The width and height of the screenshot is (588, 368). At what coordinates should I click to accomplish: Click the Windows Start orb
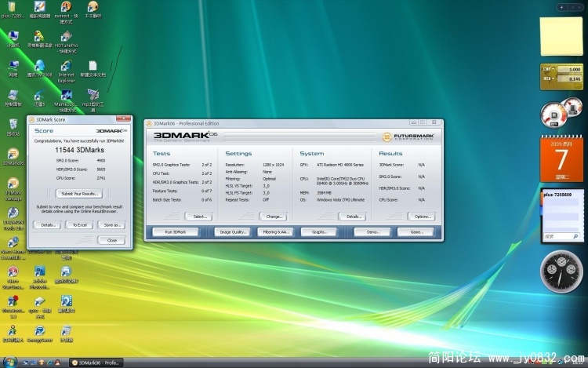tap(9, 363)
